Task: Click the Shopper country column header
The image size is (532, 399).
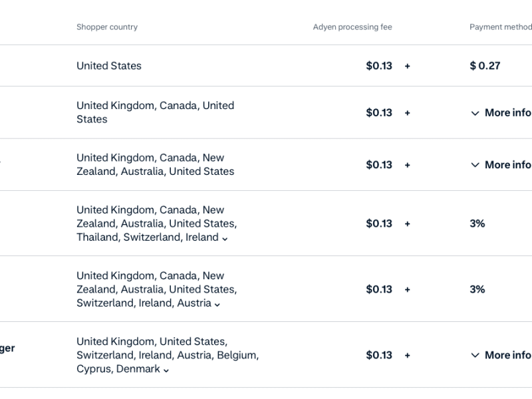Action: pos(107,27)
